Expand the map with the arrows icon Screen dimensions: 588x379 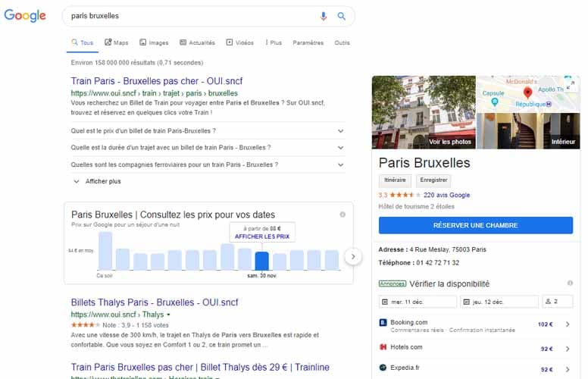click(x=571, y=85)
